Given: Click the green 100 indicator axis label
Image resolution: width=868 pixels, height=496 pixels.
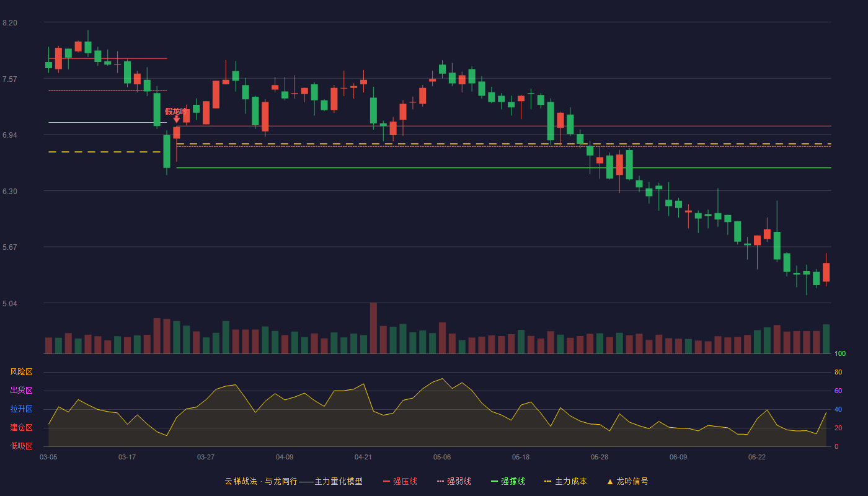Looking at the screenshot, I should [x=840, y=354].
